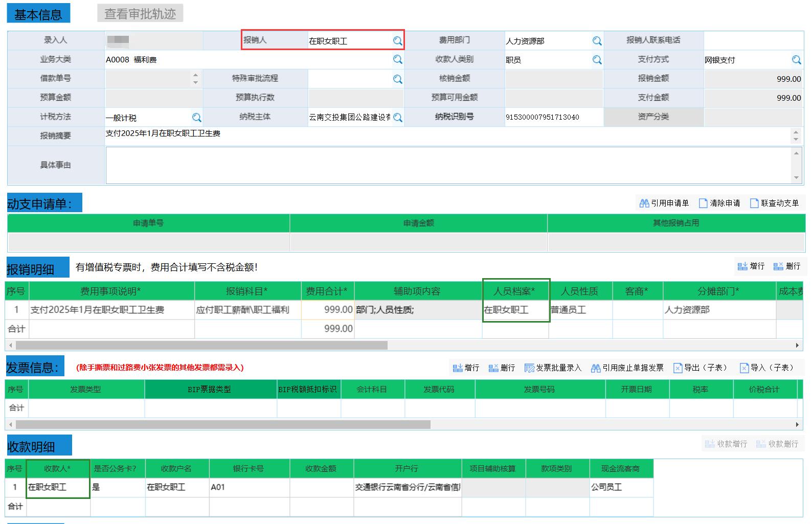812x524 pixels.
Task: Click left arrow of 发票信息 horizontal scrollbar
Action: coord(11,424)
